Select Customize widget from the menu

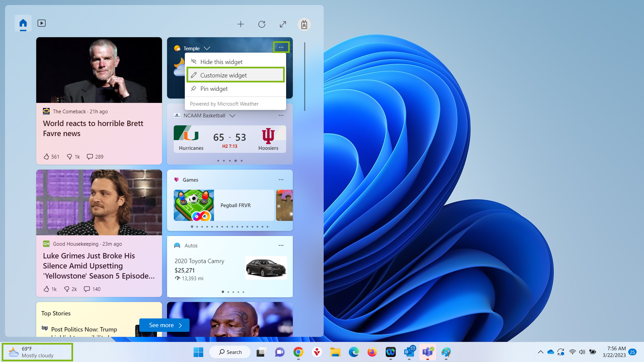[x=223, y=75]
